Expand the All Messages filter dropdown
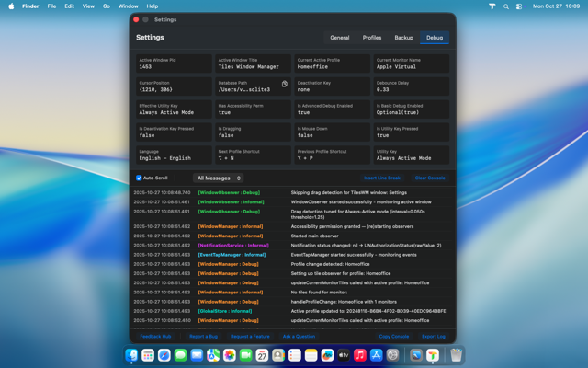This screenshot has width=588, height=368. coord(219,178)
